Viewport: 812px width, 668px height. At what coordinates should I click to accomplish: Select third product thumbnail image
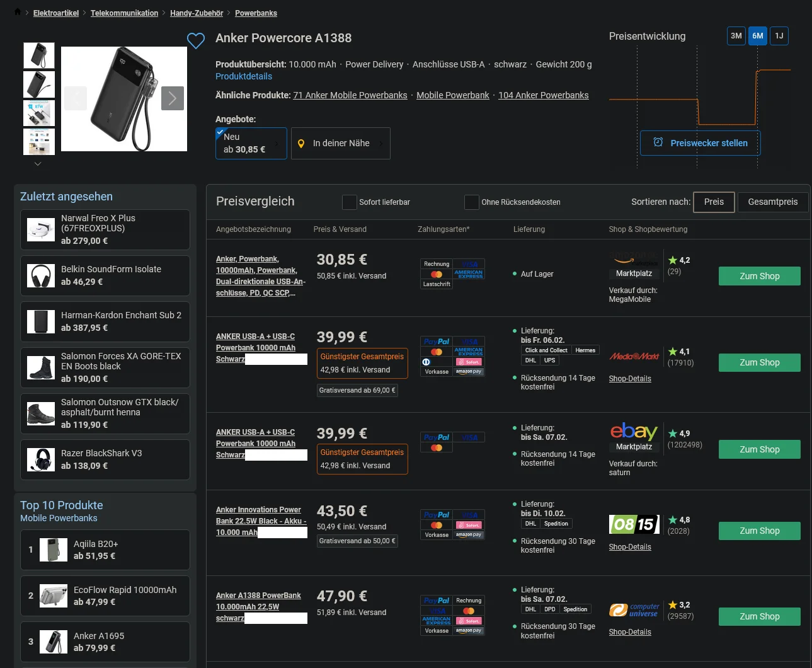point(39,113)
